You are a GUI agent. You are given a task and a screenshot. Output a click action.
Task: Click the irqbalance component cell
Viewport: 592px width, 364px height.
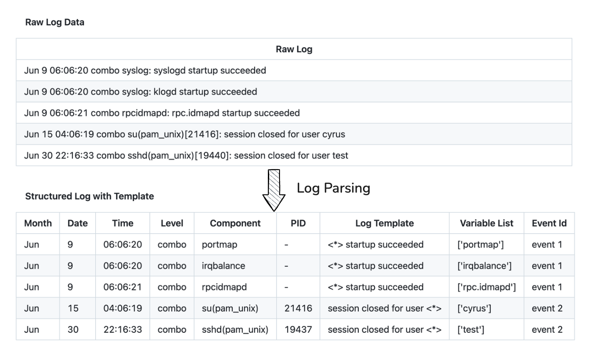[223, 266]
